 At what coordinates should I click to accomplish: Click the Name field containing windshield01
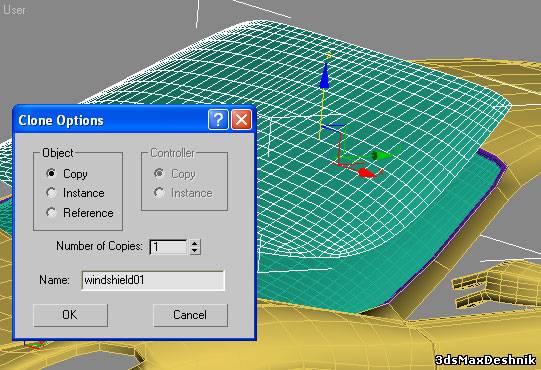pos(153,280)
